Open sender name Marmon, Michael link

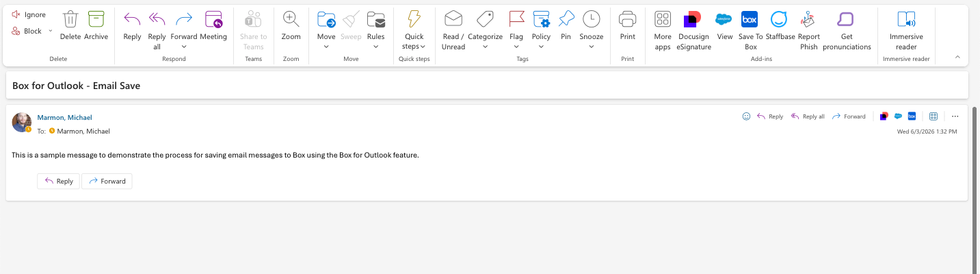[x=64, y=117]
